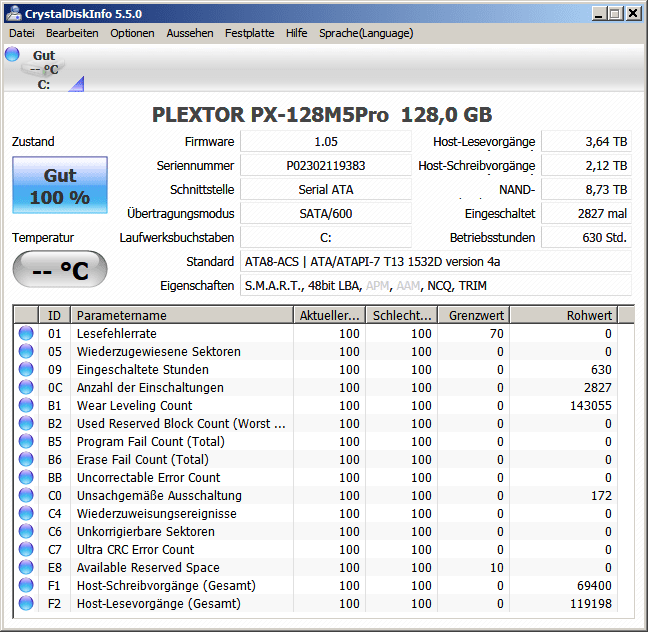Click the serial number field P02302119383
The image size is (648, 632).
(326, 165)
